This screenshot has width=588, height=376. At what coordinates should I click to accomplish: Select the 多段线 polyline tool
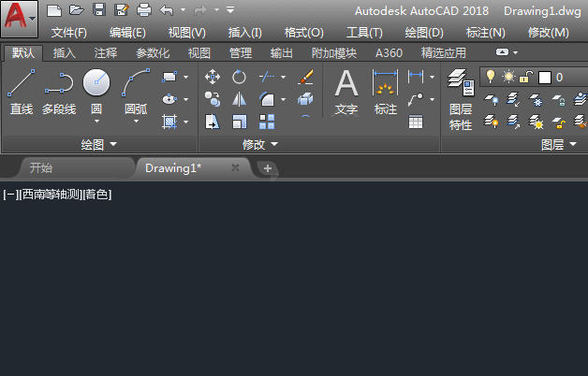coord(59,92)
